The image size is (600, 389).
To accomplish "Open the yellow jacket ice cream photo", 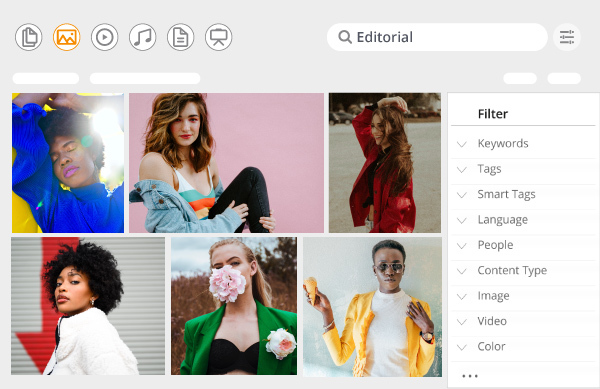I will coord(372,307).
